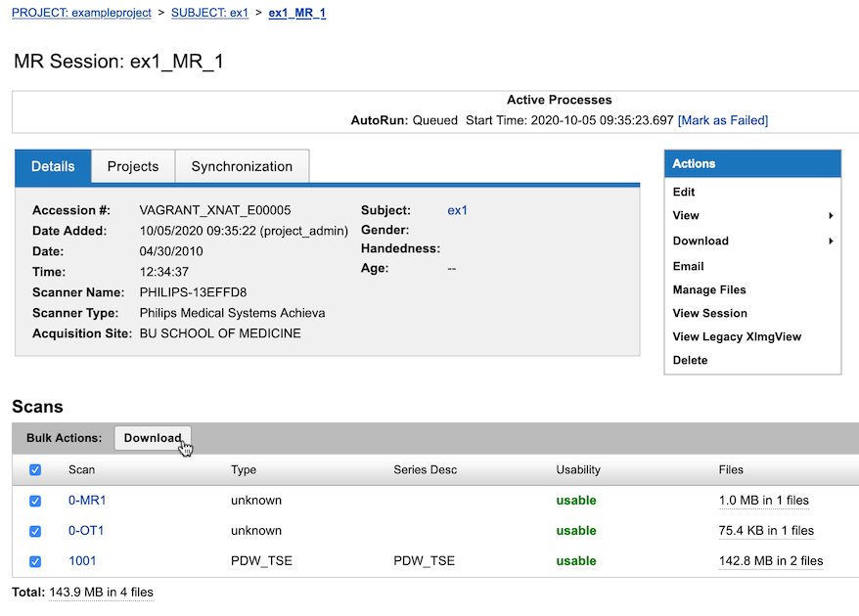Select the Details tab
The image size is (859, 616).
pyautogui.click(x=53, y=167)
